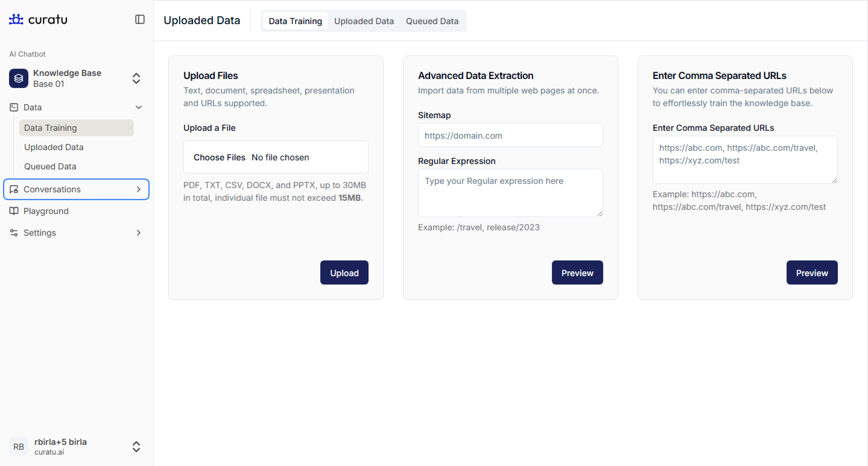868x466 pixels.
Task: Open the user account menu chevrons
Action: tap(136, 446)
